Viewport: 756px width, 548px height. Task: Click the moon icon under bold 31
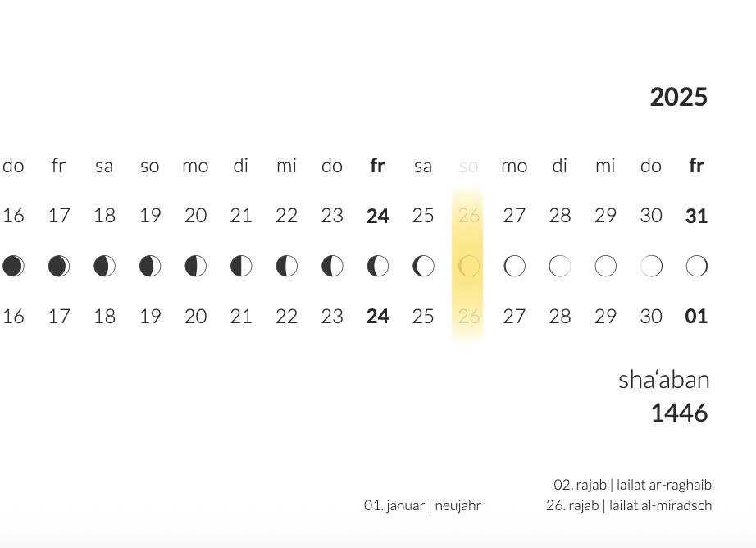696,266
